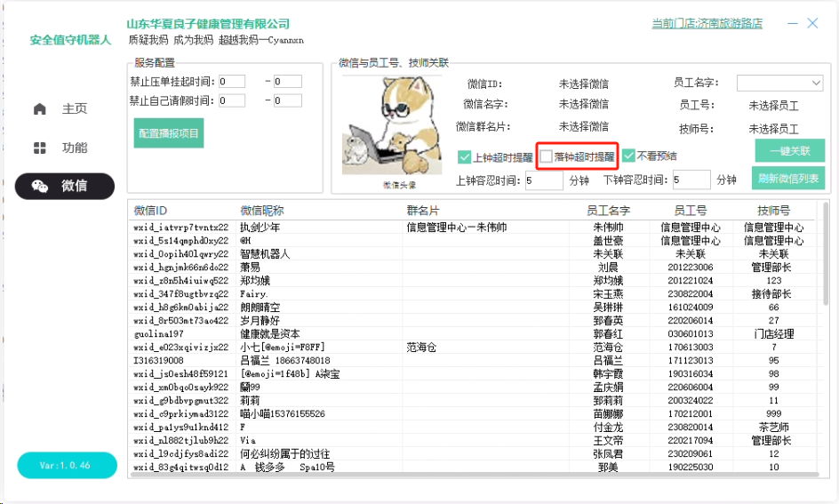Image resolution: width=839 pixels, height=504 pixels.
Task: Click the four-square 功能 grid icon
Action: [x=39, y=148]
